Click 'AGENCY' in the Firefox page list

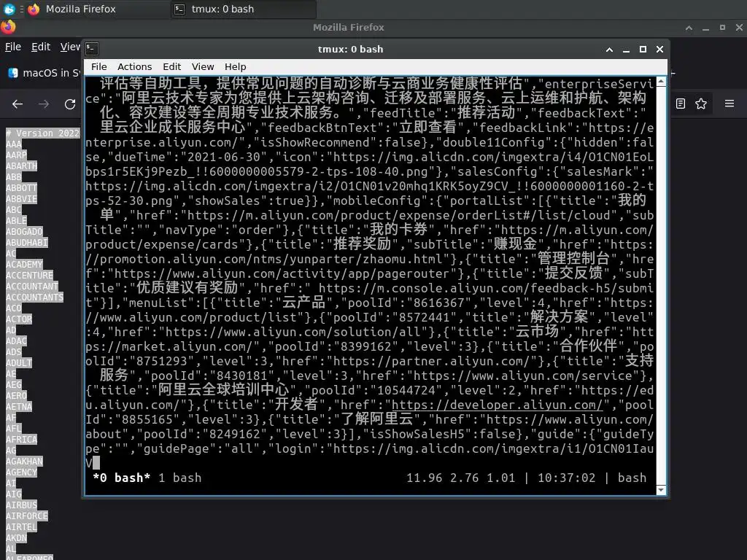click(21, 472)
